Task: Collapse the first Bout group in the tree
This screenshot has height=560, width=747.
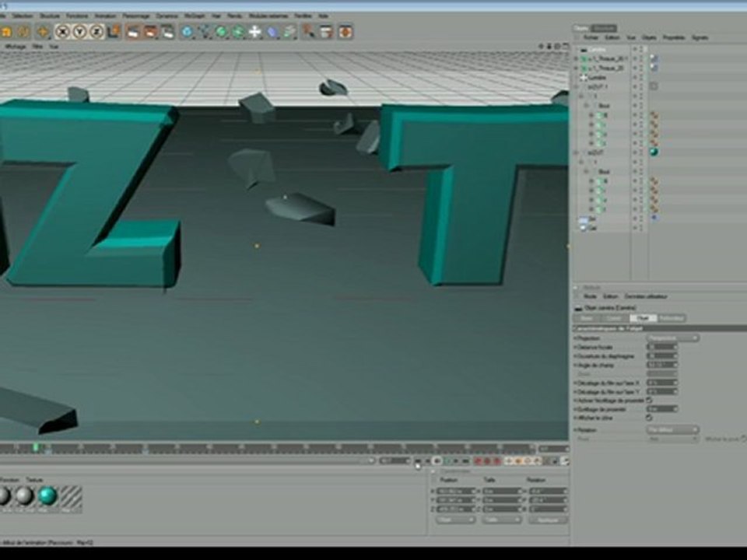Action: (587, 106)
